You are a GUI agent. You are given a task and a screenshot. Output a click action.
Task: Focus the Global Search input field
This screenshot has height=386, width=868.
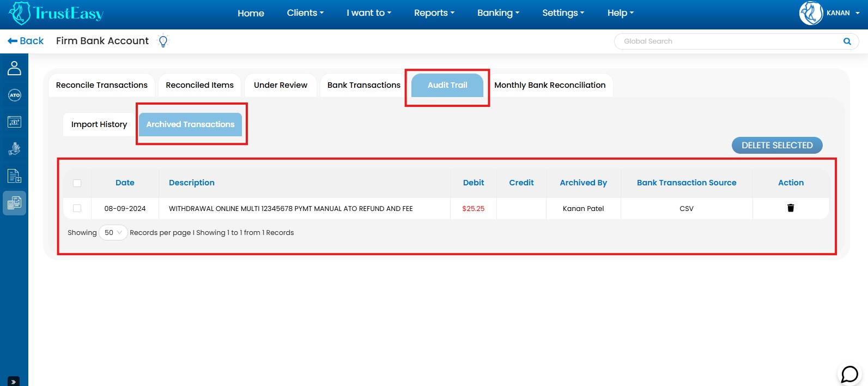tap(725, 41)
